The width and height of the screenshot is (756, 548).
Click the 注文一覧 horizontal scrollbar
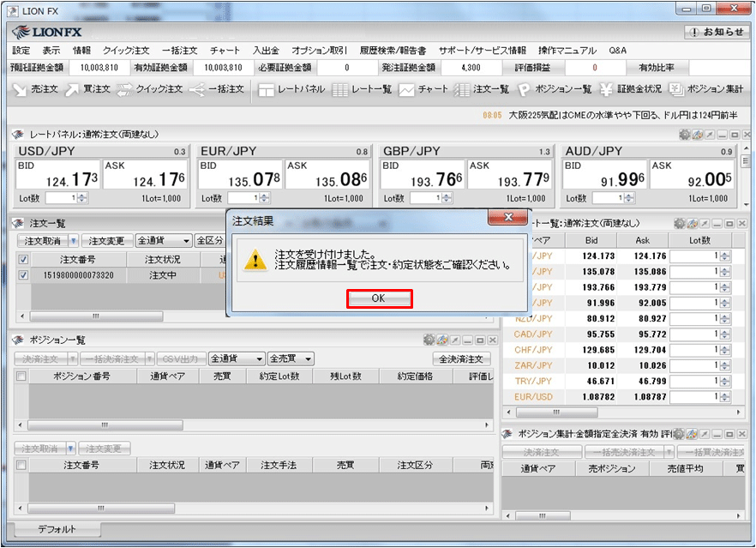[x=96, y=316]
